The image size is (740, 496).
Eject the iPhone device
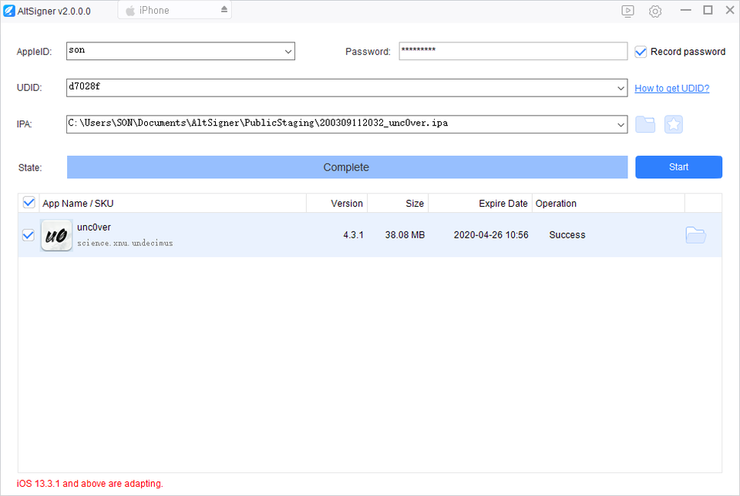pyautogui.click(x=224, y=9)
